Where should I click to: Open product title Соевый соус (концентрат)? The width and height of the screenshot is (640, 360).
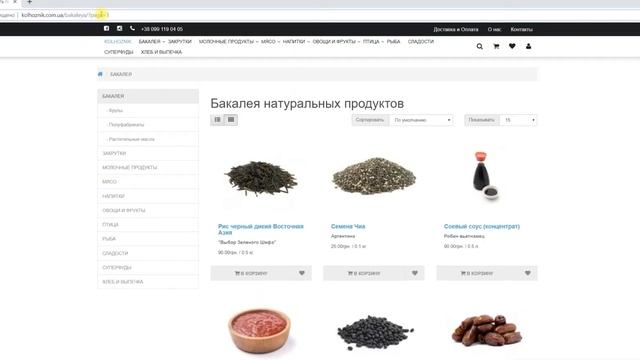pyautogui.click(x=482, y=226)
